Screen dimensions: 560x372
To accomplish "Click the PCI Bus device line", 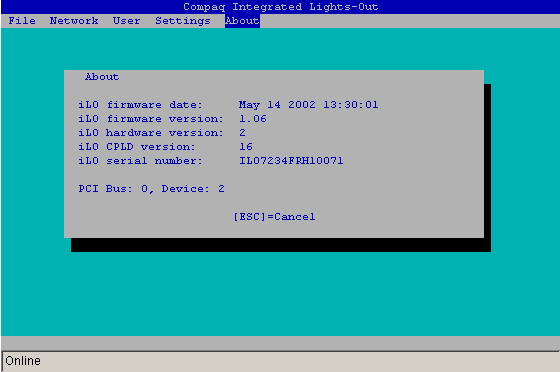I will 151,188.
